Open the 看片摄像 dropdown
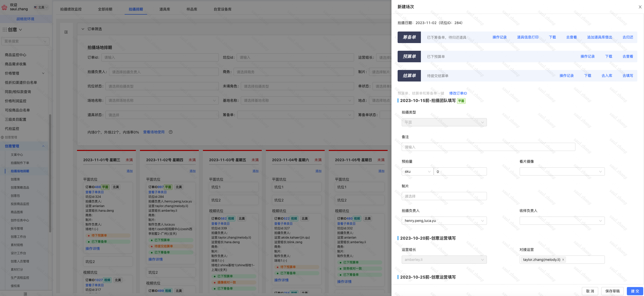The image size is (644, 296). click(562, 171)
